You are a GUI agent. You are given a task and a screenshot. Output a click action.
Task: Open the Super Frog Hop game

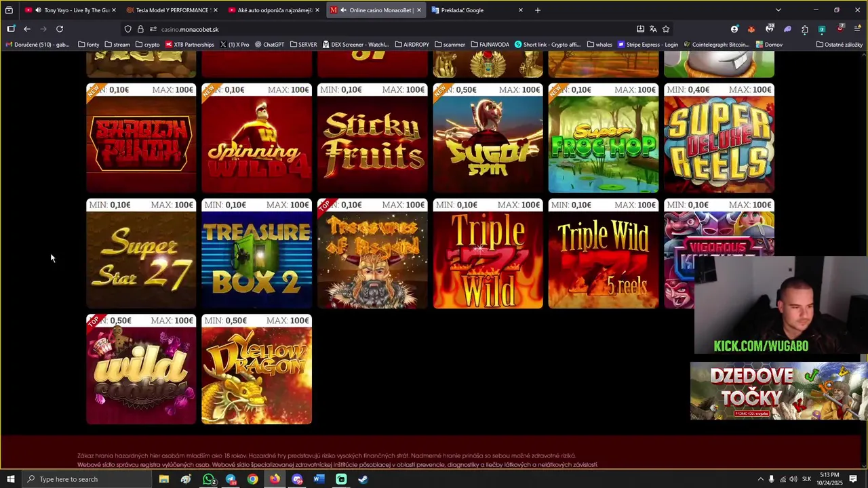coord(604,138)
